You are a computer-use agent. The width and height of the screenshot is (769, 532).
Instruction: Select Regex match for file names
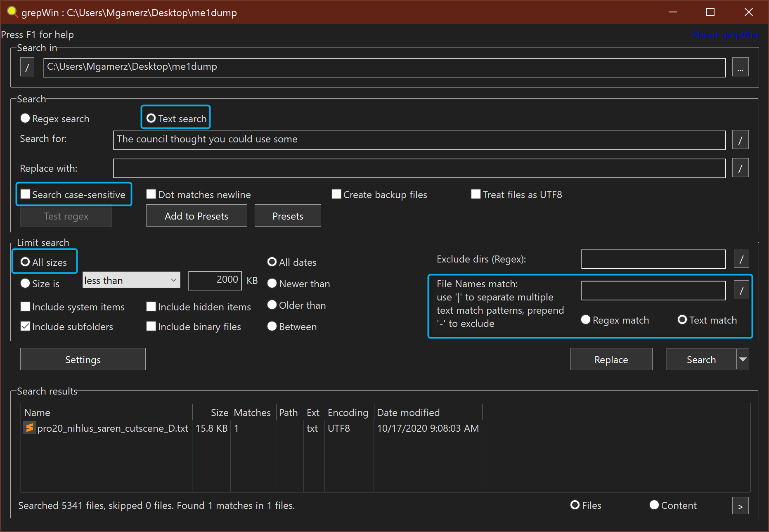[x=586, y=320]
